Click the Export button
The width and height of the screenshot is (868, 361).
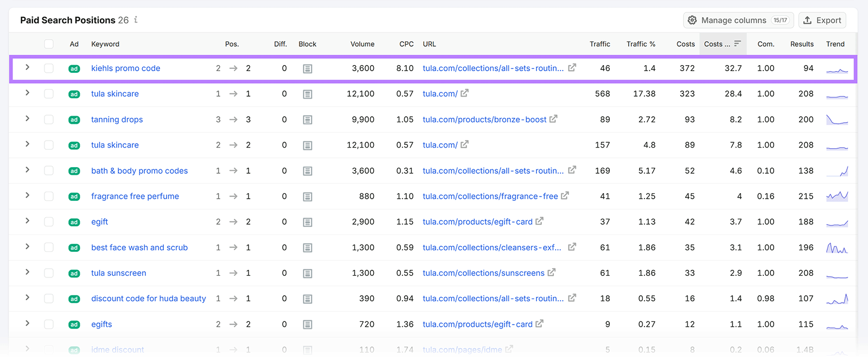point(822,20)
